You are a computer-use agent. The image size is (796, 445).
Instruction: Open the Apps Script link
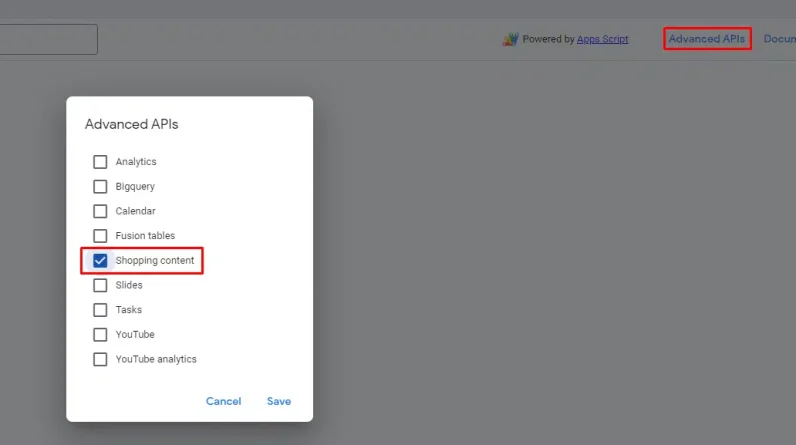point(602,40)
